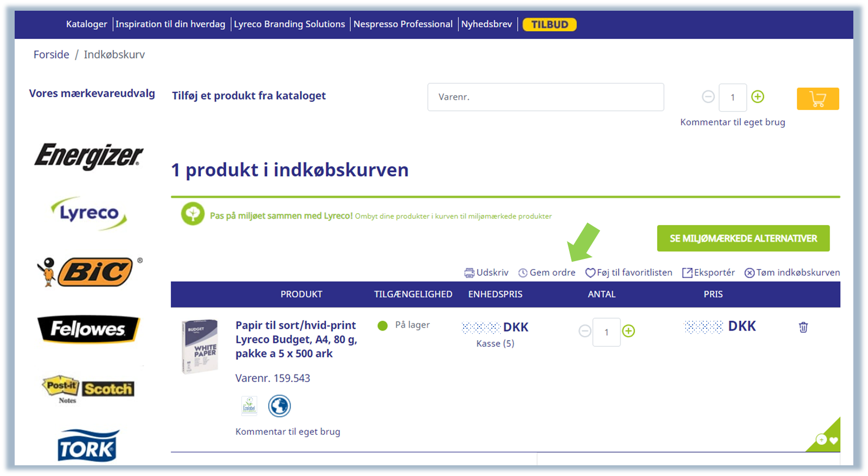
Task: Click the green eco plant icon
Action: (x=193, y=214)
